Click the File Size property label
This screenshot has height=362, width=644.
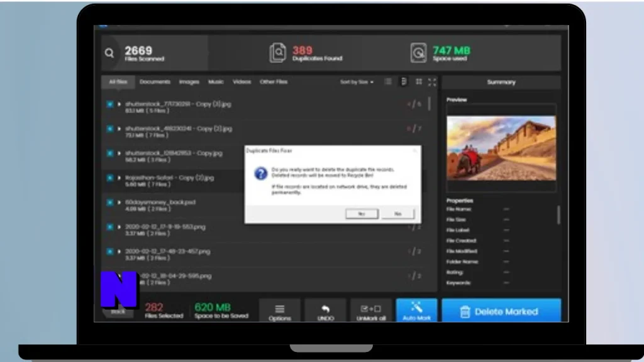(x=456, y=219)
